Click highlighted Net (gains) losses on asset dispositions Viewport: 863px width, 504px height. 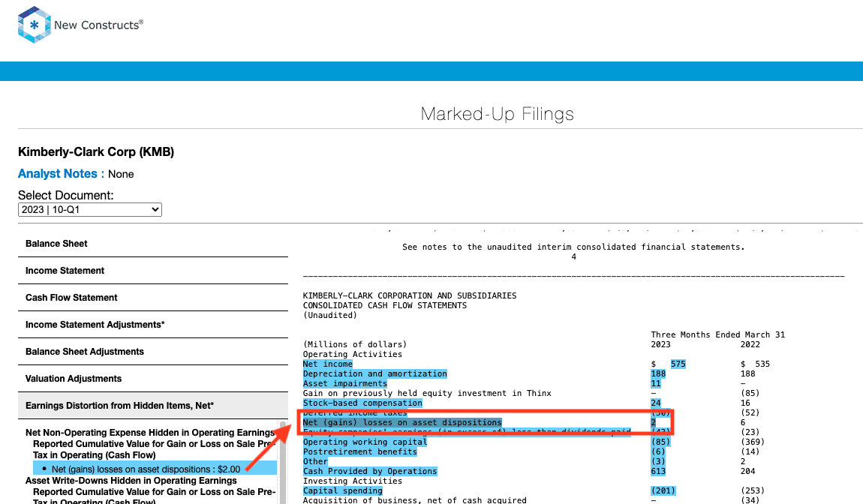tap(402, 422)
